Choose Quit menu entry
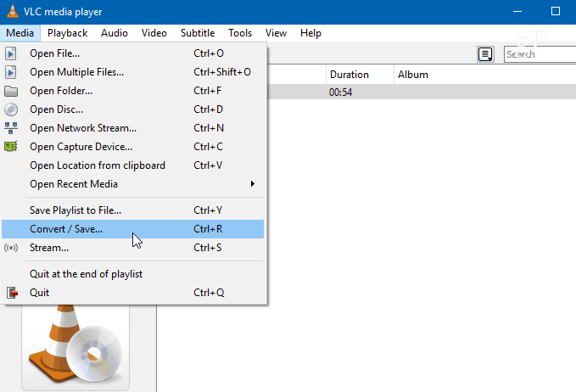 pyautogui.click(x=133, y=293)
